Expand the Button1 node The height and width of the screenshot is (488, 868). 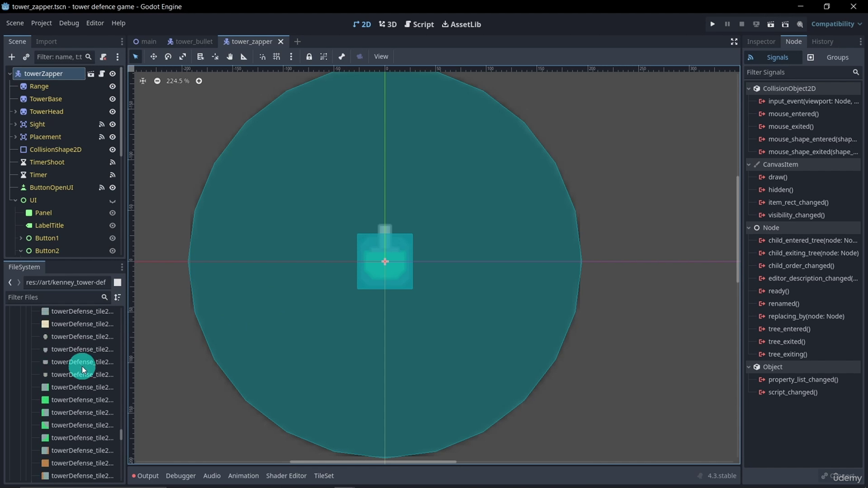20,239
